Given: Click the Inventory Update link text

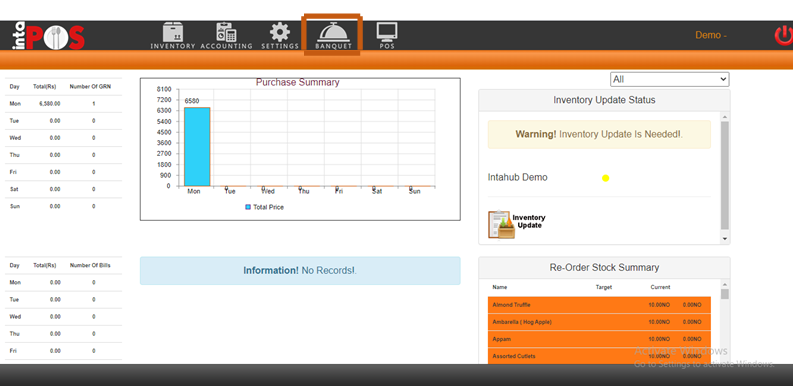Looking at the screenshot, I should point(529,221).
